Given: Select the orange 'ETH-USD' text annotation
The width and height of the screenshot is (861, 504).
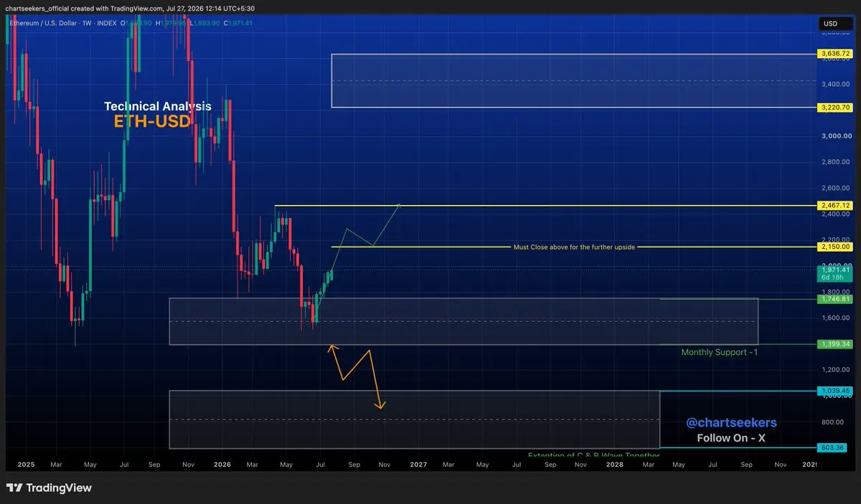Looking at the screenshot, I should point(152,122).
